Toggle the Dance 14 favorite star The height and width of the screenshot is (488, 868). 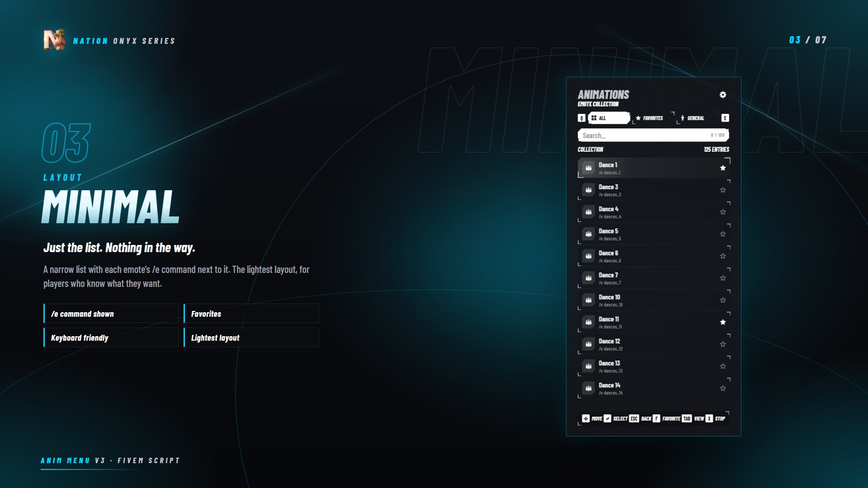tap(723, 388)
